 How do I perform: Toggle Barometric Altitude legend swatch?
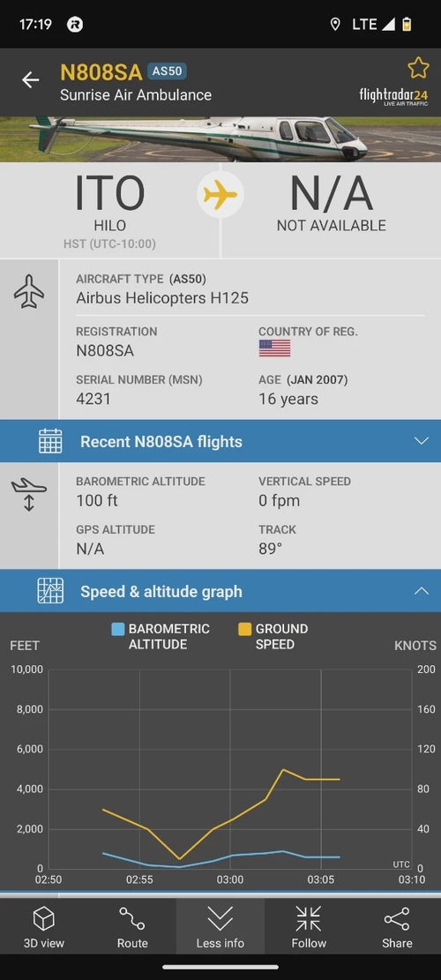pyautogui.click(x=117, y=629)
